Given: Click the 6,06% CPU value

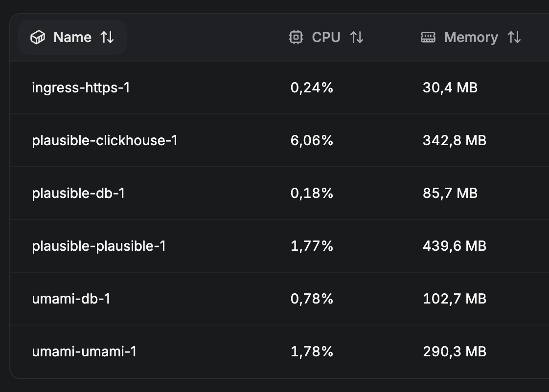Looking at the screenshot, I should [x=312, y=141].
